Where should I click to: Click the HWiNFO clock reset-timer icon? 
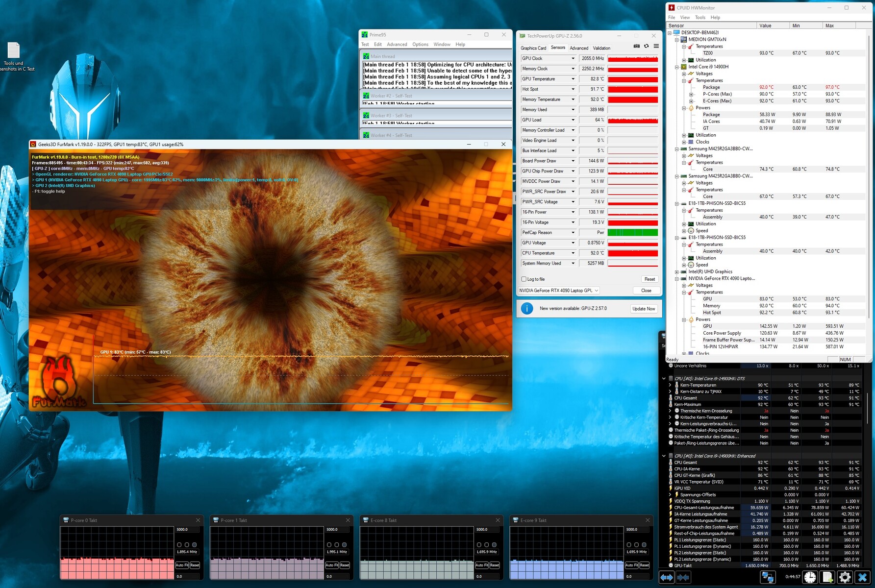pyautogui.click(x=810, y=578)
